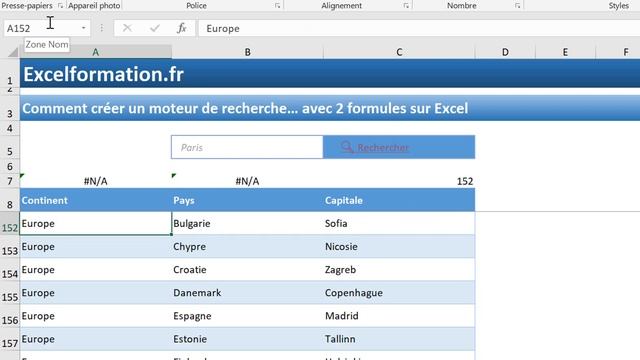The image size is (640, 360).
Task: Click the #N/A cell in column B
Action: click(247, 181)
